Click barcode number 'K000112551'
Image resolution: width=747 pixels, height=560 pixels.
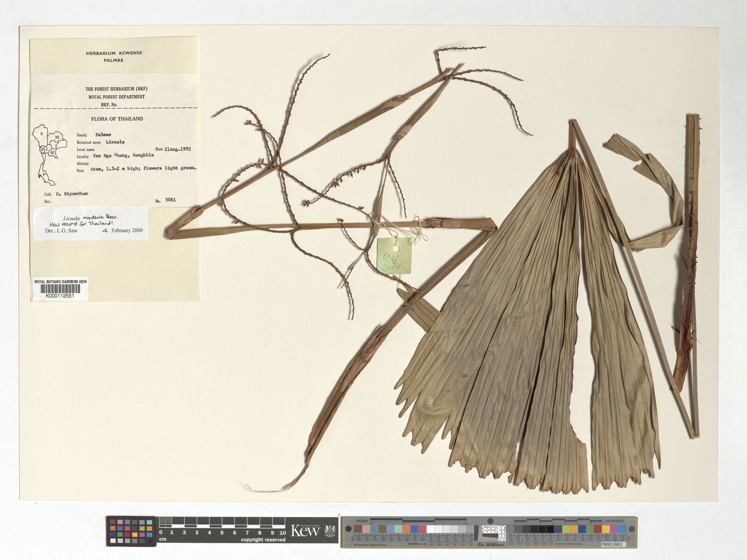tap(60, 296)
